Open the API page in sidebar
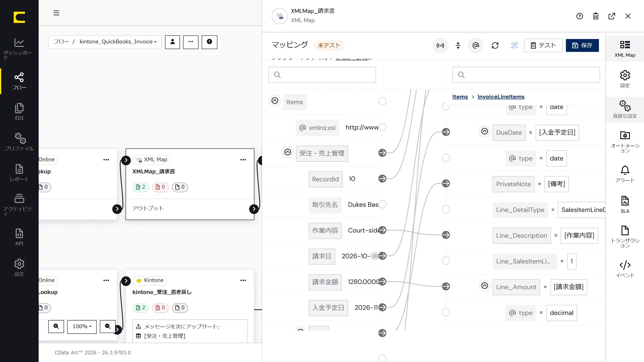The width and height of the screenshot is (644, 362). [x=19, y=237]
